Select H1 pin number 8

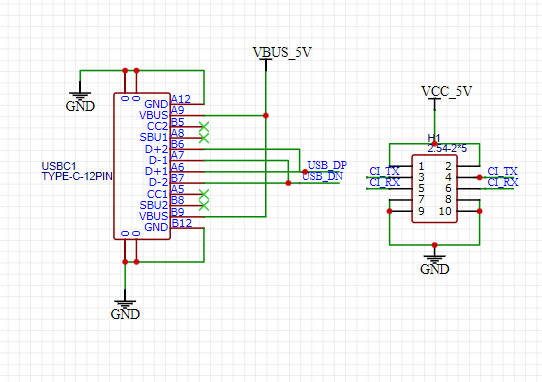point(448,199)
